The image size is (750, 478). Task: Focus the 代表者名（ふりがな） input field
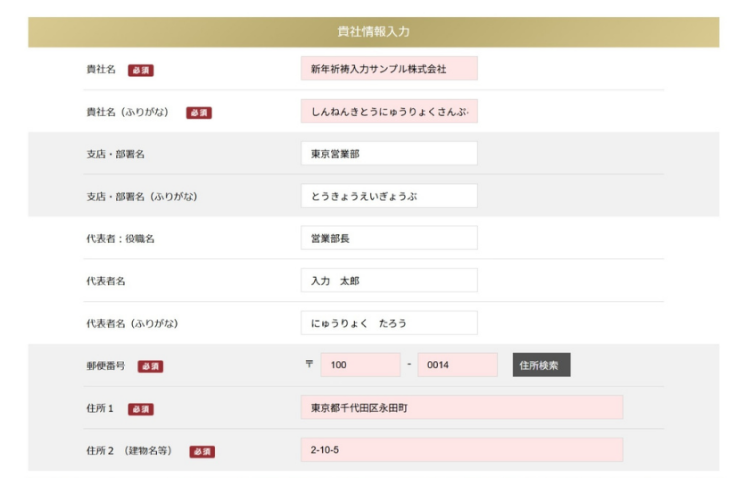pyautogui.click(x=388, y=323)
